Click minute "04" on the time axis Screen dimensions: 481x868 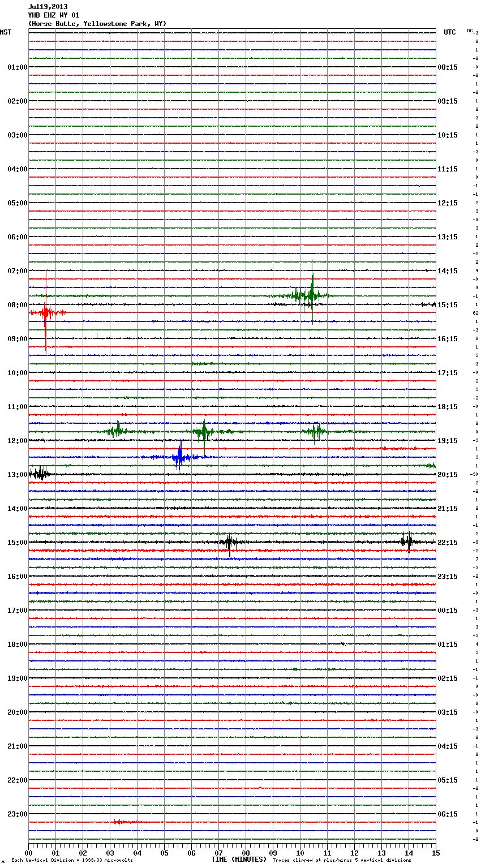(137, 853)
